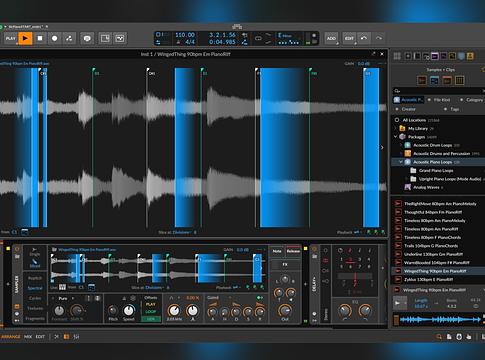Open the Category filter
Viewport: 485px width, 360px height.
point(471,100)
